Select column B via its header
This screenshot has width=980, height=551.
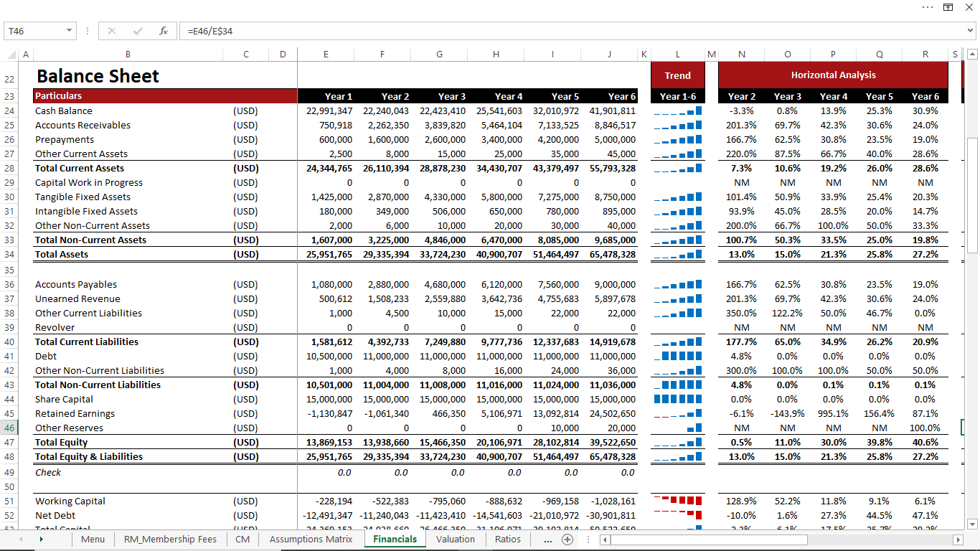128,54
